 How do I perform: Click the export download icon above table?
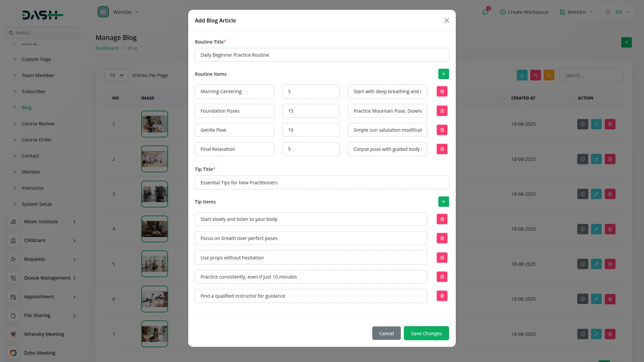(522, 75)
